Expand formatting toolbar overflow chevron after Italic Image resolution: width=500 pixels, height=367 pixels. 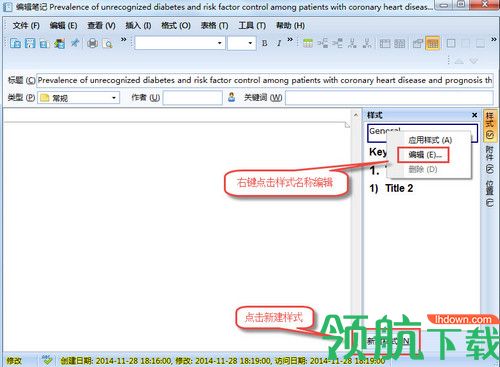coord(290,40)
